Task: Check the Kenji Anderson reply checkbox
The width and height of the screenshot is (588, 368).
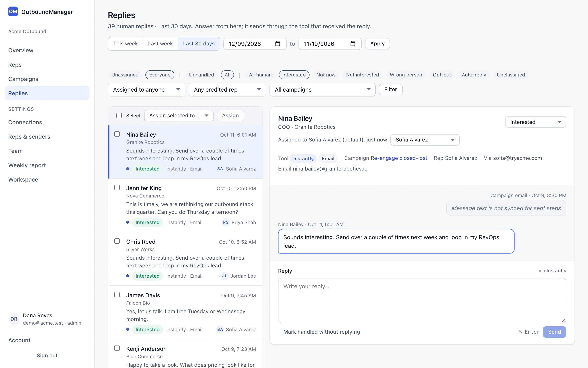Action: pyautogui.click(x=117, y=348)
